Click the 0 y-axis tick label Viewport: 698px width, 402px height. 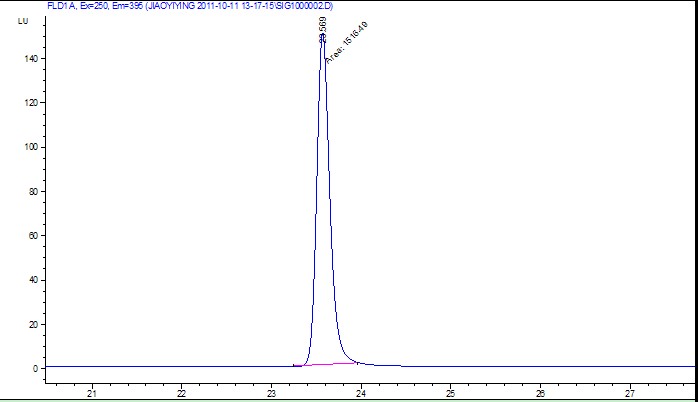(x=36, y=369)
